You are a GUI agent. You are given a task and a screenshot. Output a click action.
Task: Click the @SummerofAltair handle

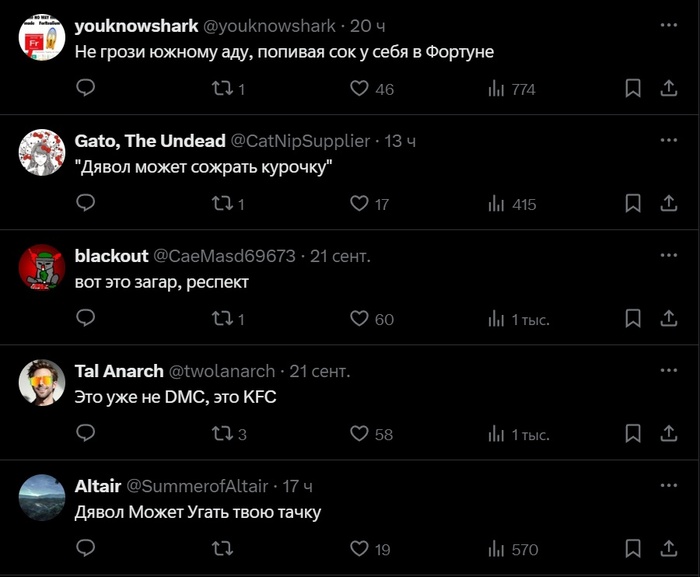click(197, 486)
